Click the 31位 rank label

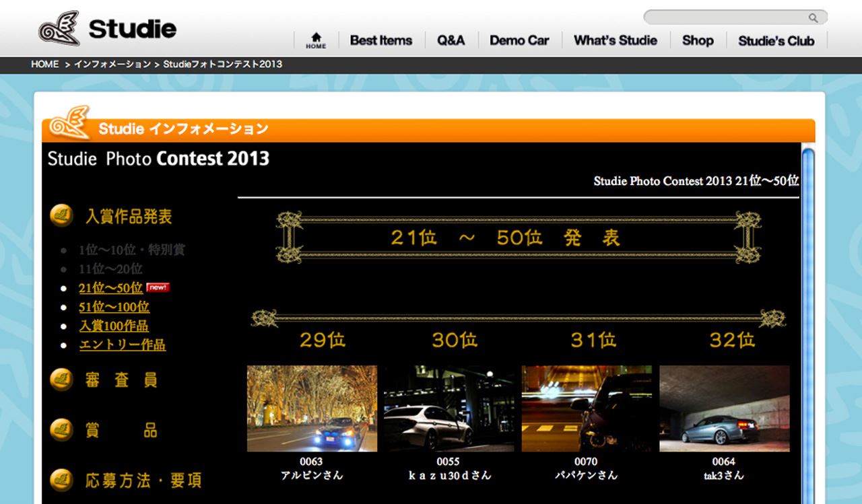tap(593, 340)
